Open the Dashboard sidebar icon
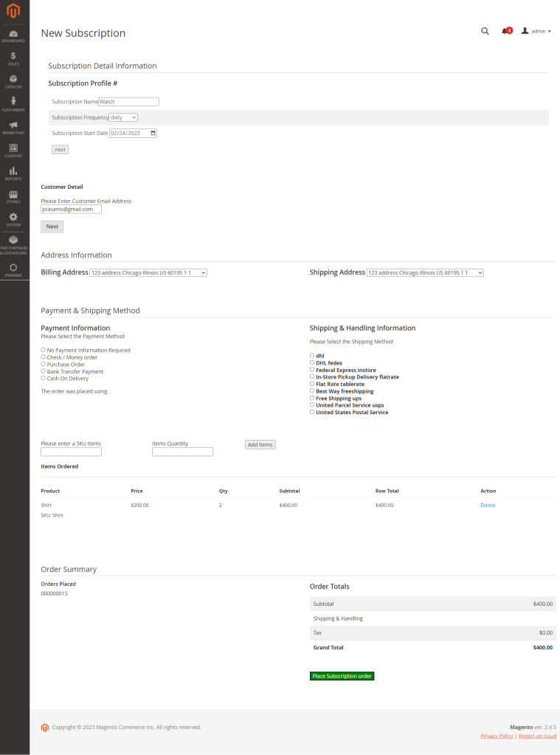The image size is (560, 755). [x=14, y=36]
